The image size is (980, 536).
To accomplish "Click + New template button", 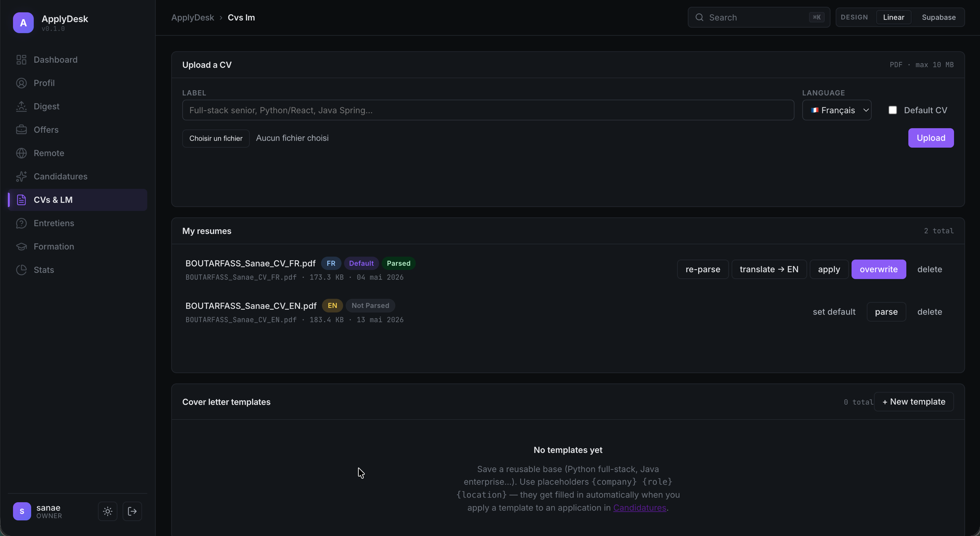I will click(913, 402).
